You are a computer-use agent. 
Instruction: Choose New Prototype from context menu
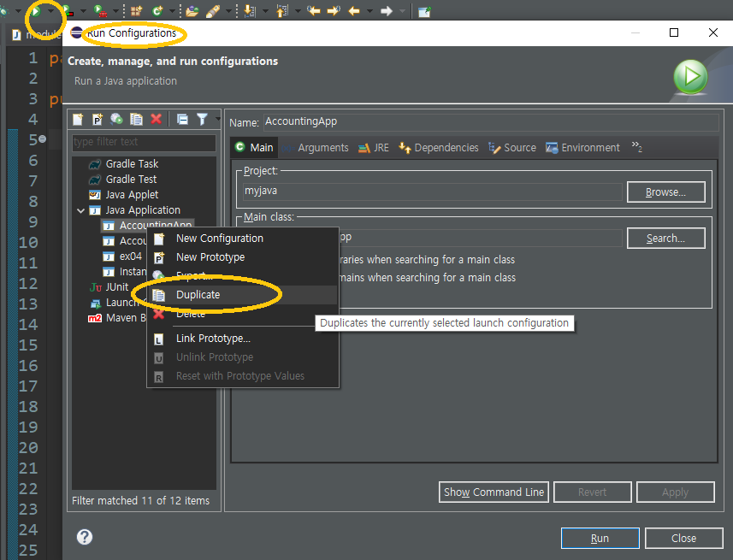click(243, 257)
